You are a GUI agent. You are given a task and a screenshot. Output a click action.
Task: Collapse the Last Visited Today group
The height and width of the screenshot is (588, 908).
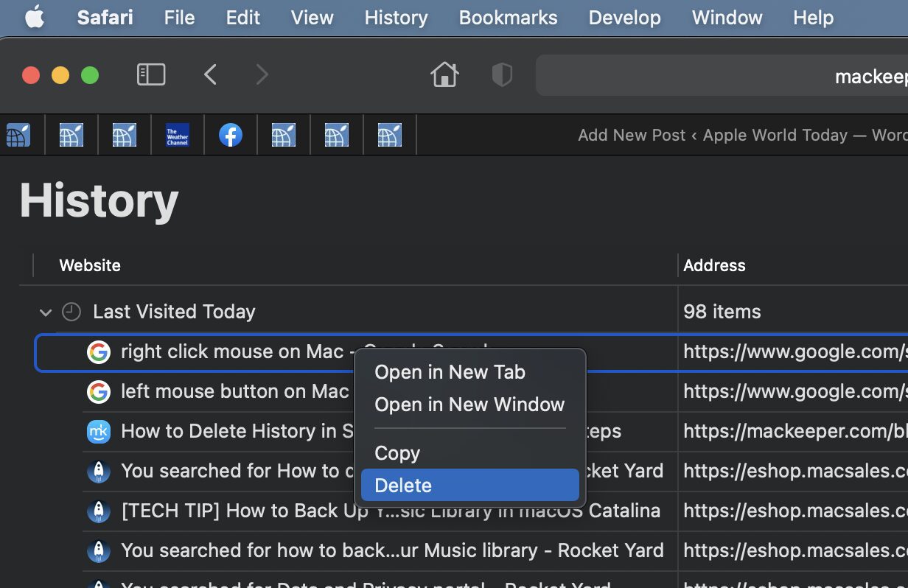46,312
